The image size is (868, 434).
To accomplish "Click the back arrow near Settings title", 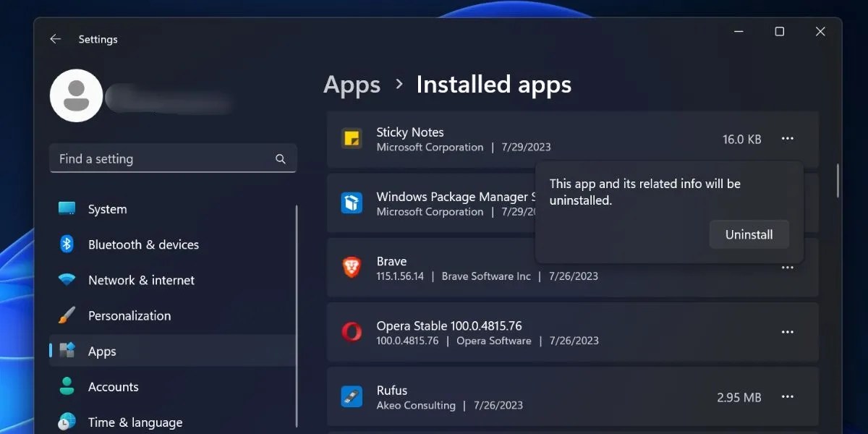I will pos(56,39).
